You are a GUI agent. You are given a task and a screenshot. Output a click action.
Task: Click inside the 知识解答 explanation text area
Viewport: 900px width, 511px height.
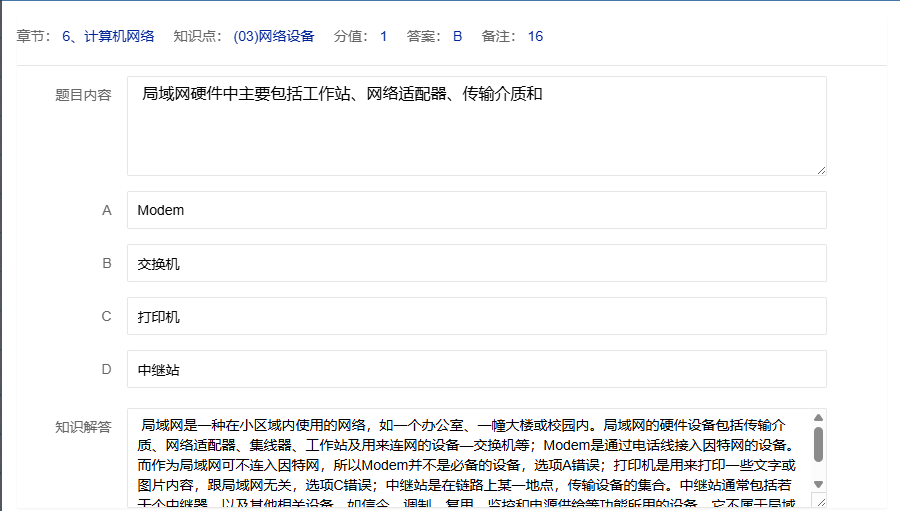[468, 458]
